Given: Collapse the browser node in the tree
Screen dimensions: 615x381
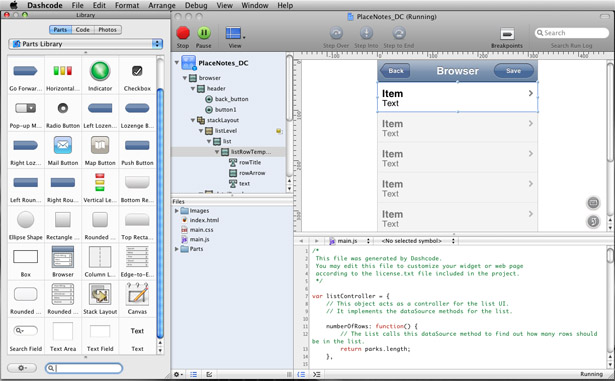Looking at the screenshot, I should (x=185, y=78).
